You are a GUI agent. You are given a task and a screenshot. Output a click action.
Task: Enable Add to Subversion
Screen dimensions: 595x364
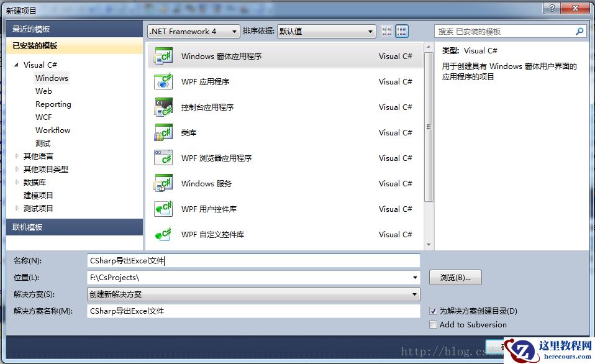[x=433, y=324]
